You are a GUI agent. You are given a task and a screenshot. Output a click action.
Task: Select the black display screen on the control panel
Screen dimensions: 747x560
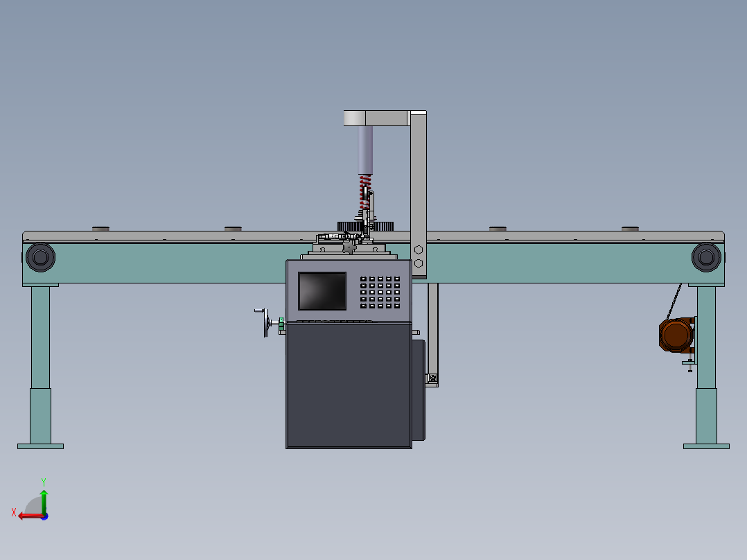point(322,290)
